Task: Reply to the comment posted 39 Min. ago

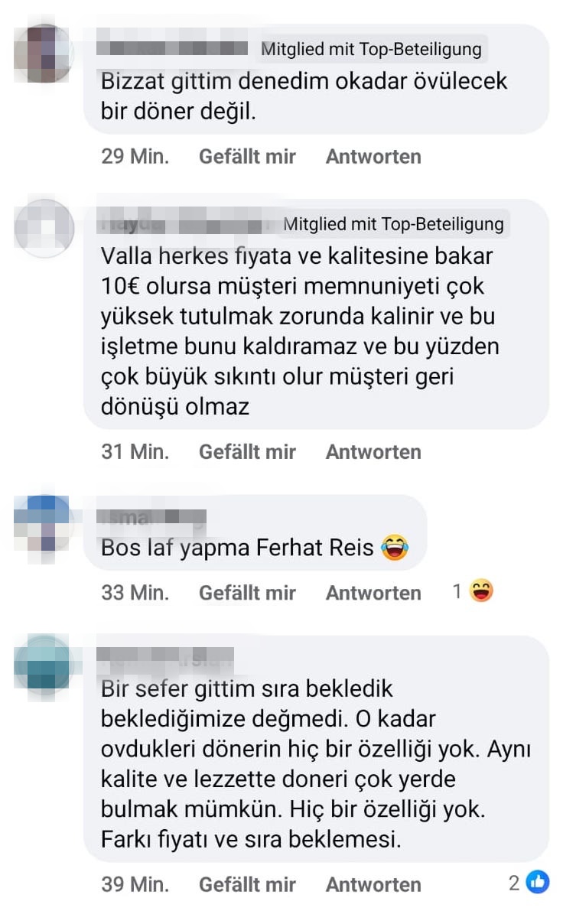Action: [373, 885]
